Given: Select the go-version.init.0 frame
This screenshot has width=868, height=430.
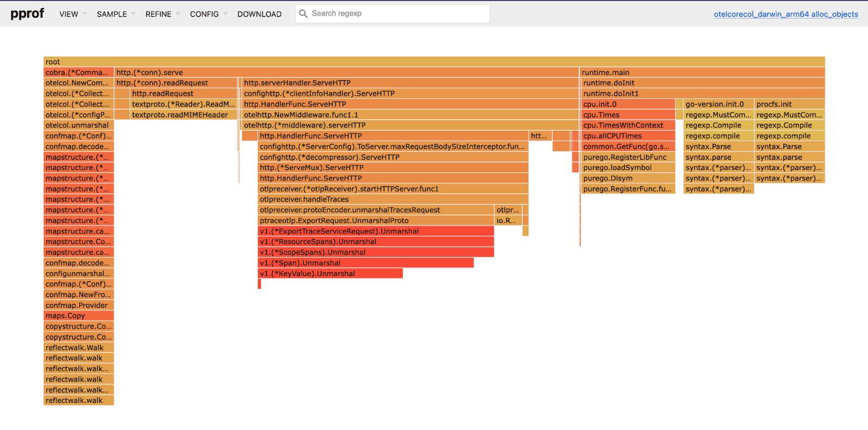Looking at the screenshot, I should click(x=718, y=104).
